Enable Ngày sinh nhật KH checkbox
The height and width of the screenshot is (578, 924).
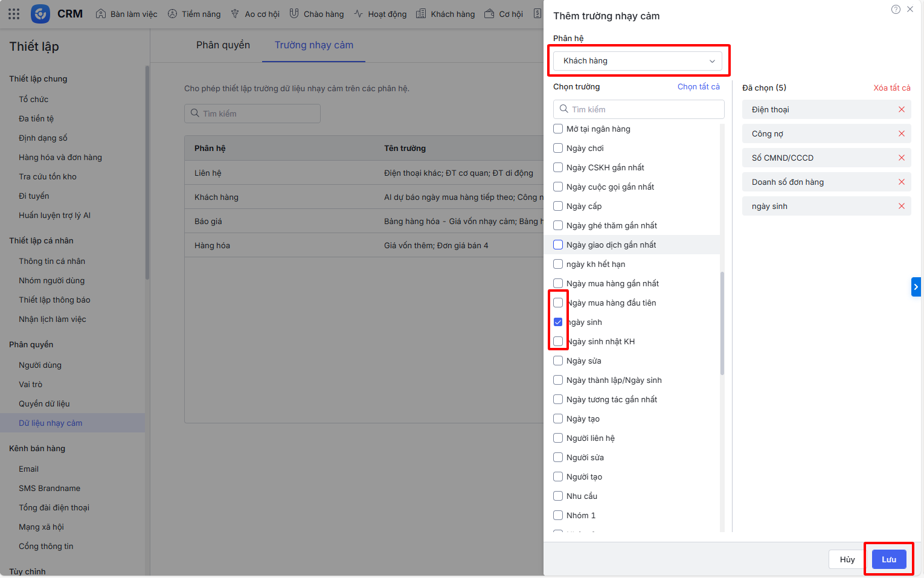[x=558, y=341]
